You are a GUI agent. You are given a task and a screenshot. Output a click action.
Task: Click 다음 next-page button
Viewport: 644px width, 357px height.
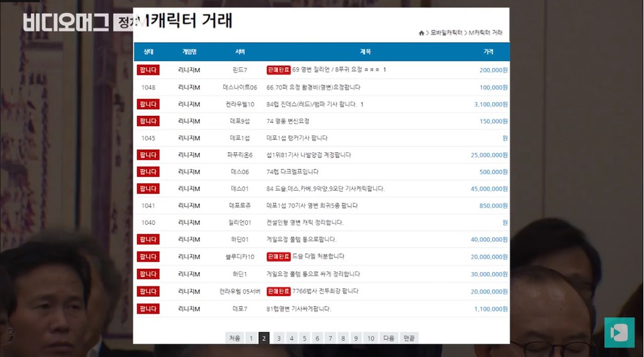(x=389, y=338)
